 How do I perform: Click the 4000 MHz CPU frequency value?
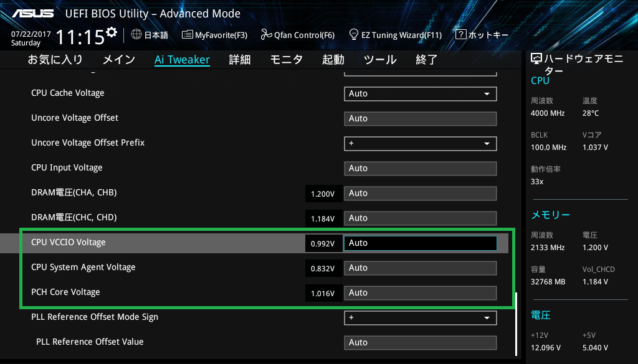coord(548,113)
